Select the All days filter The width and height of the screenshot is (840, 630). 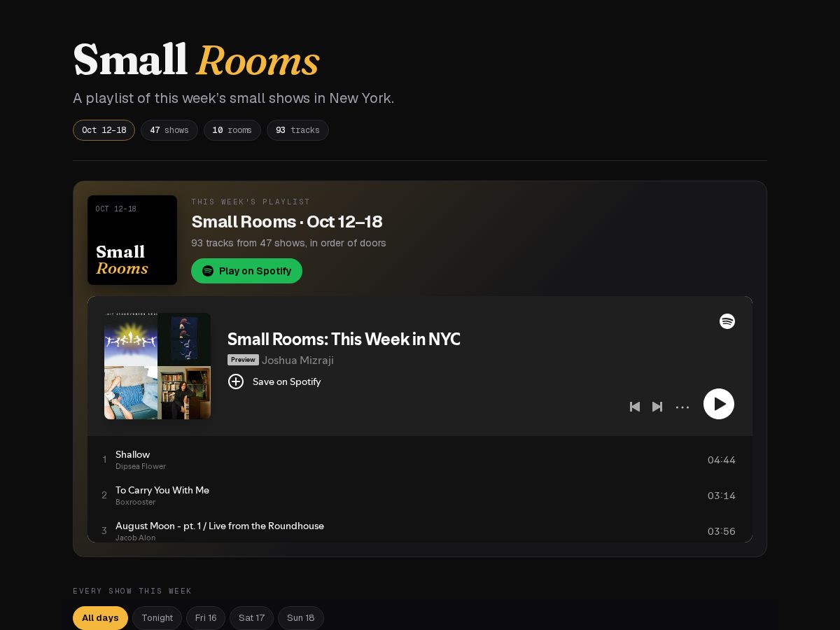[x=100, y=618]
